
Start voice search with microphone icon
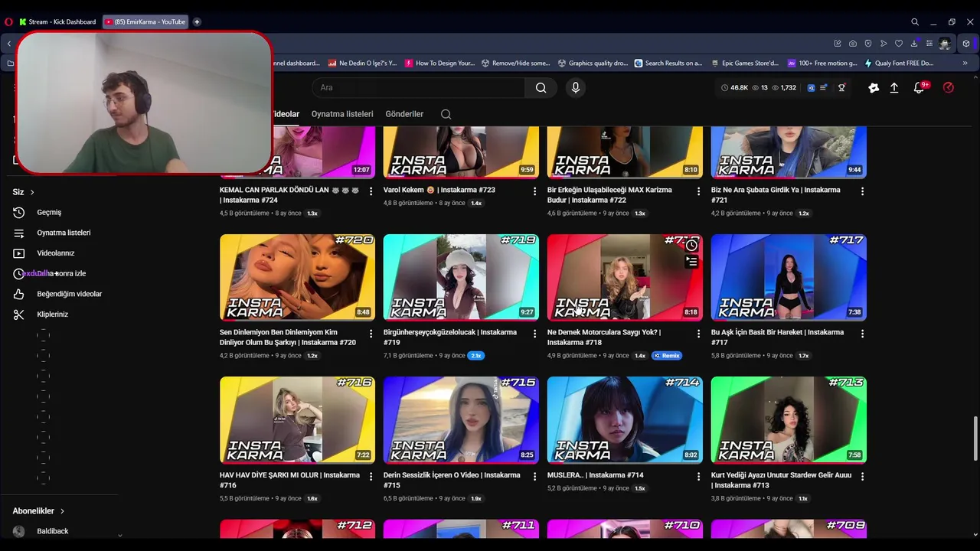pos(576,88)
